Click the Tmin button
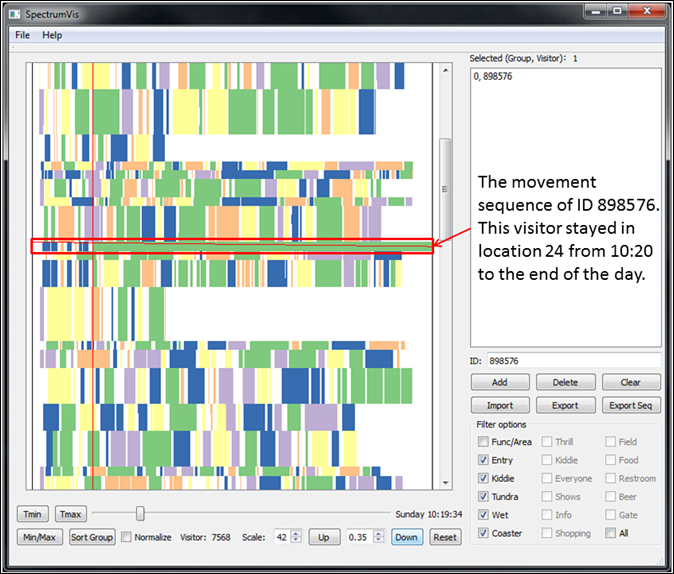The image size is (674, 574). (32, 514)
